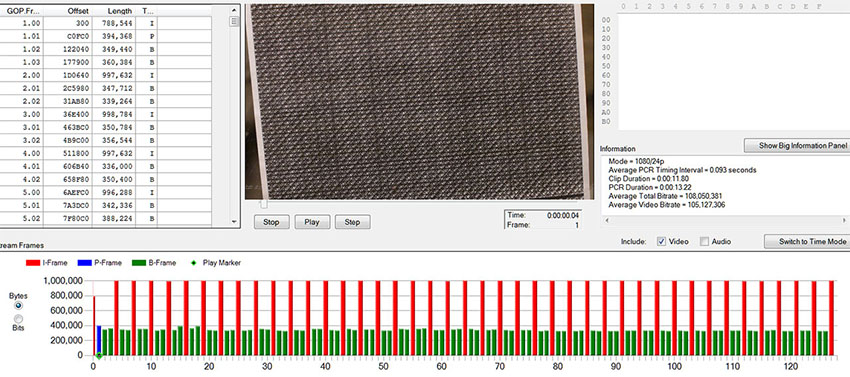The width and height of the screenshot is (850, 377).
Task: Open the Show Big Information Panel
Action: click(x=796, y=145)
